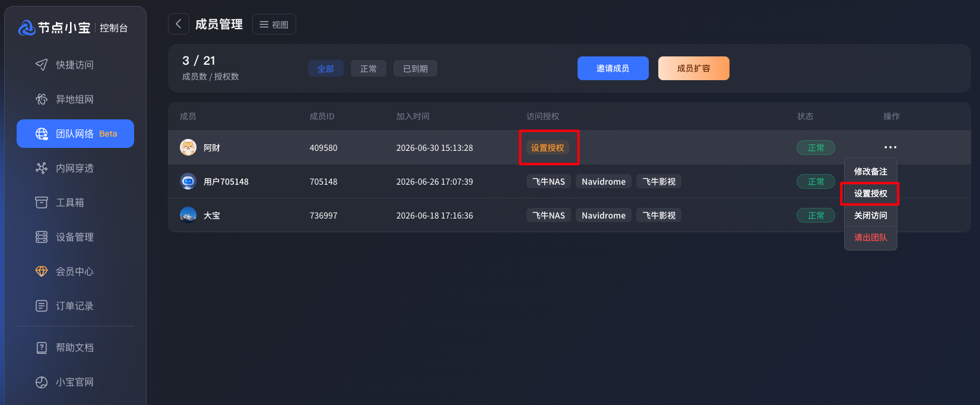
Task: Select the 异地组网 sidebar icon
Action: (42, 99)
